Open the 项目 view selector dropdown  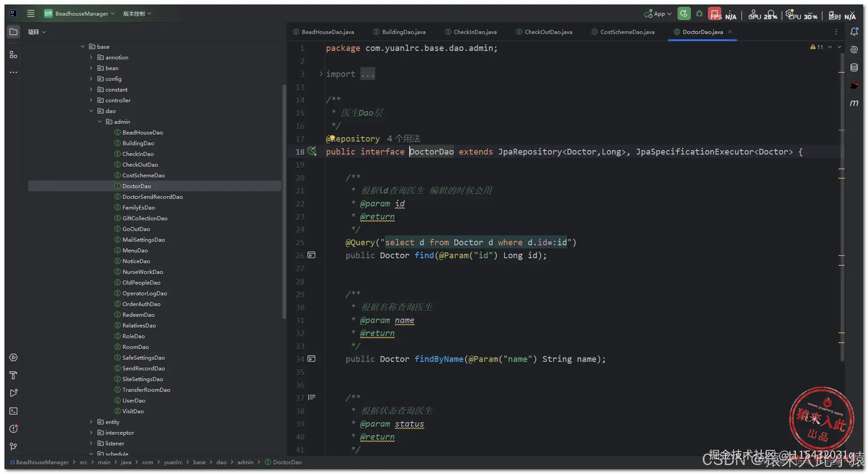(x=37, y=32)
